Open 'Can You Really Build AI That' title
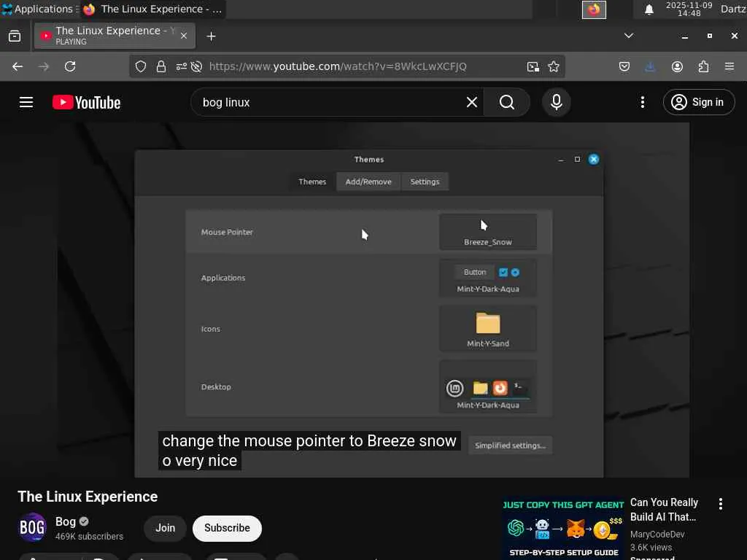Image resolution: width=747 pixels, height=560 pixels. pyautogui.click(x=664, y=510)
